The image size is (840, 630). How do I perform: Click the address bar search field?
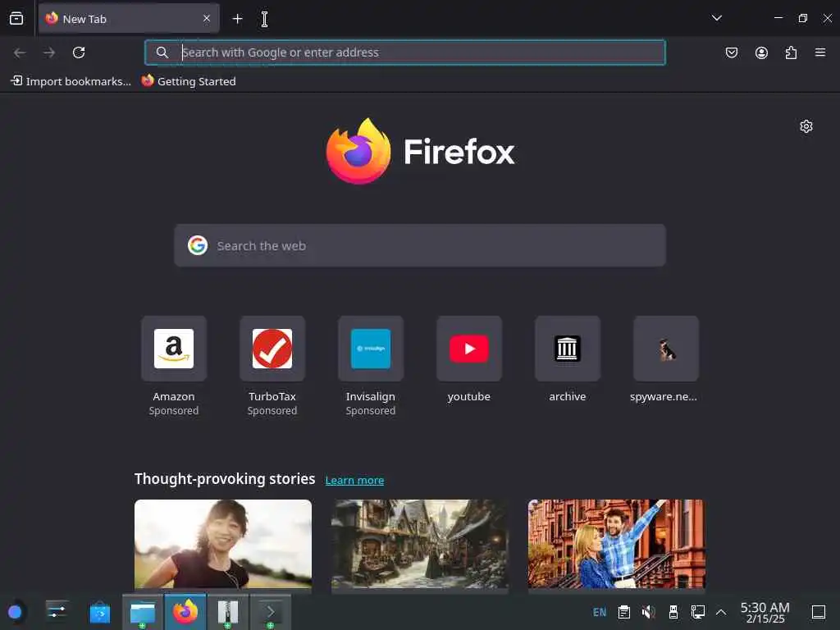(405, 52)
